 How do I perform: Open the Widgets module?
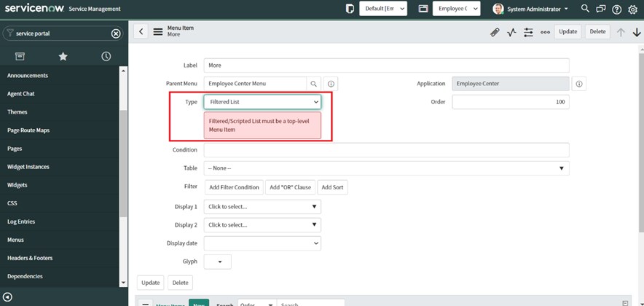coord(17,185)
